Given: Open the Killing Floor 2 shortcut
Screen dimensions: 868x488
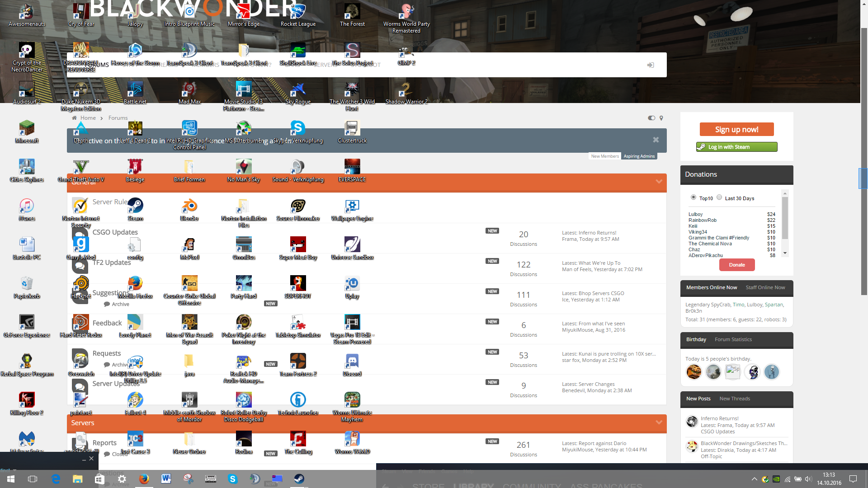Looking at the screenshot, I should (x=27, y=404).
